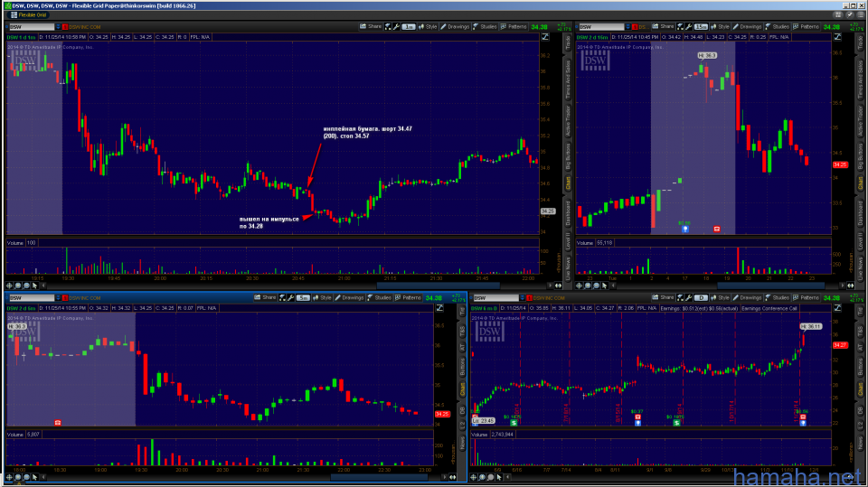Open the D timeframe selector in daily chart

701,298
